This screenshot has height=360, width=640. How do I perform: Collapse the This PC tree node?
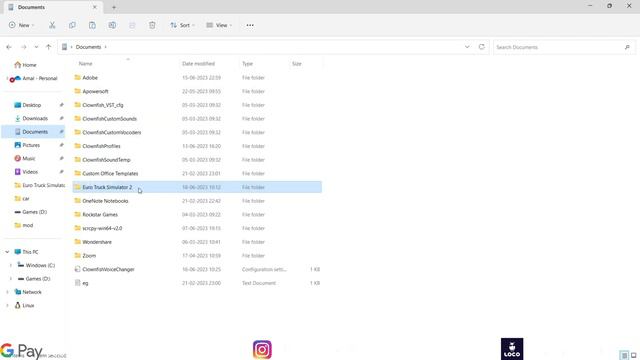point(7,252)
